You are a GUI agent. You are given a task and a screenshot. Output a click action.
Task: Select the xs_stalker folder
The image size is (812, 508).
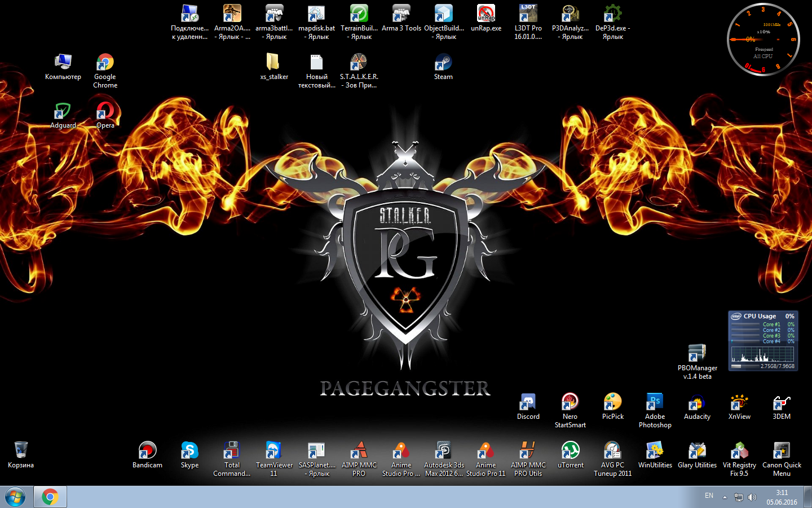pos(273,63)
